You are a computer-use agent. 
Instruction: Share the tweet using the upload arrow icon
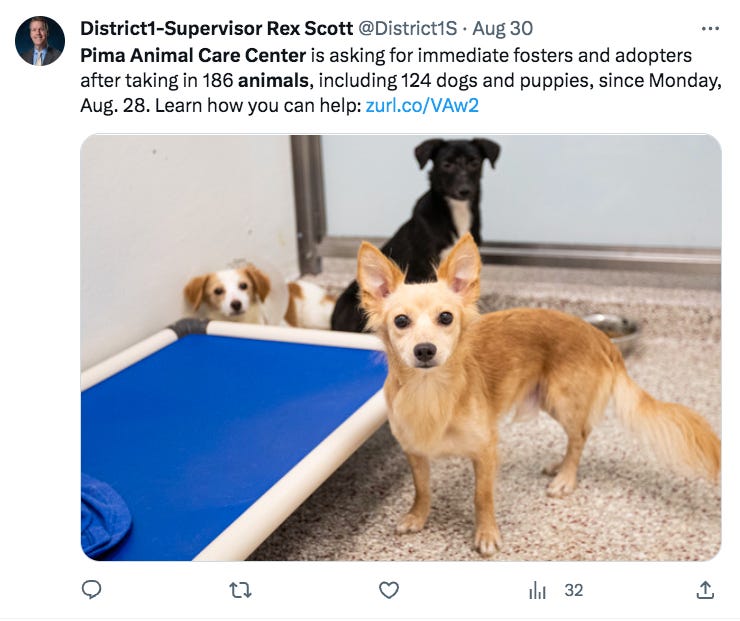(705, 590)
